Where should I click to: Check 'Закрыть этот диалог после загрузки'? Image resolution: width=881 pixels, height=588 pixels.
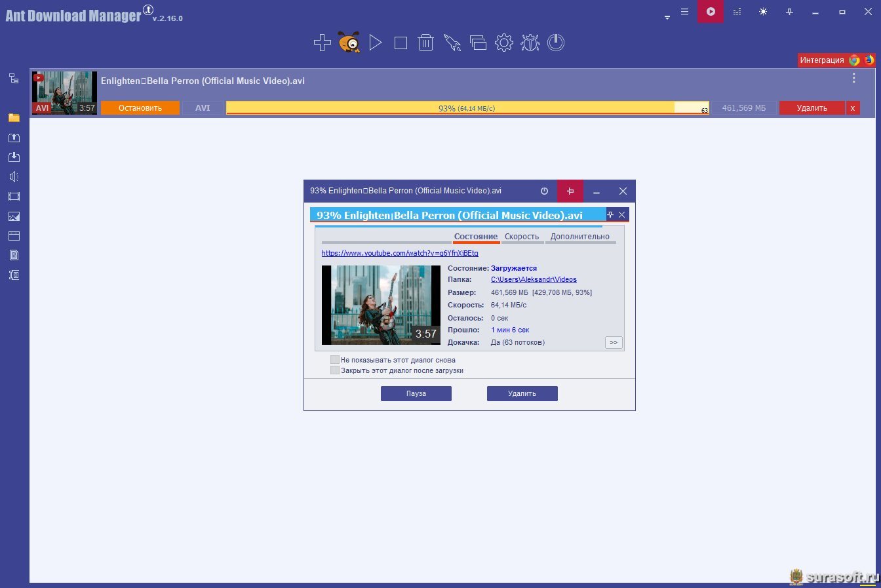[335, 370]
